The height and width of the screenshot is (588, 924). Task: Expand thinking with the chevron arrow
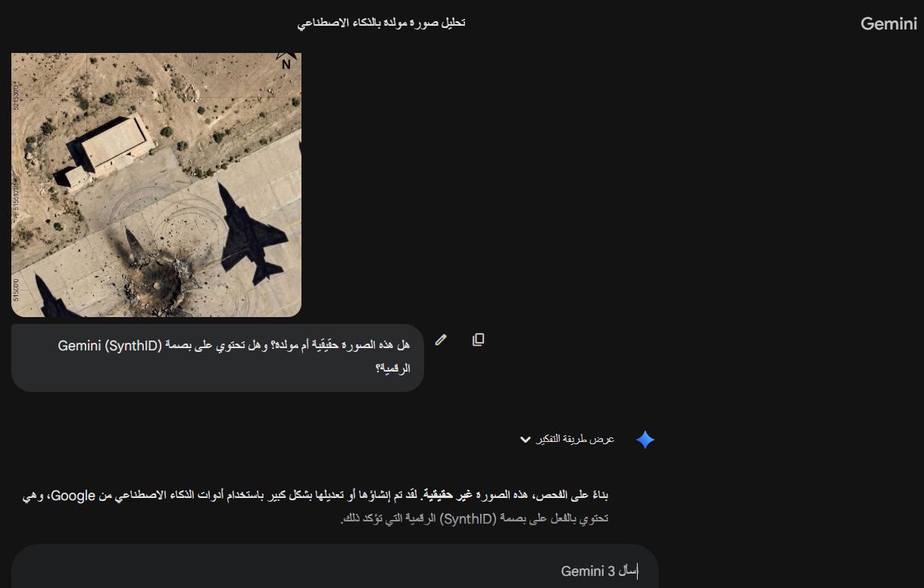coord(526,440)
